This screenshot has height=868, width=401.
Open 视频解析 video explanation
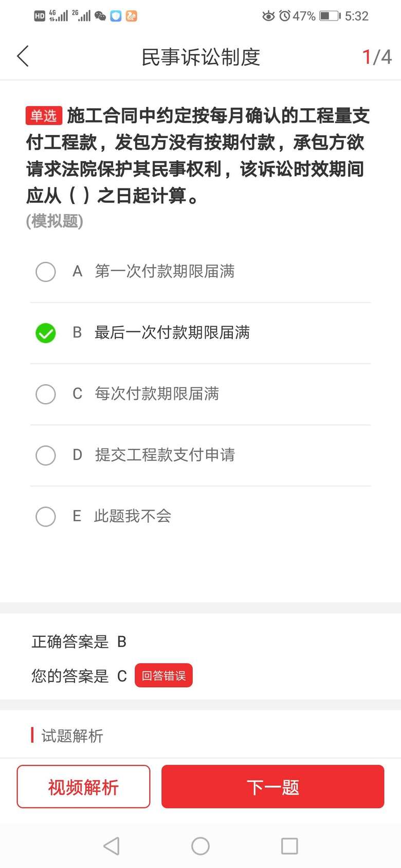tap(83, 786)
